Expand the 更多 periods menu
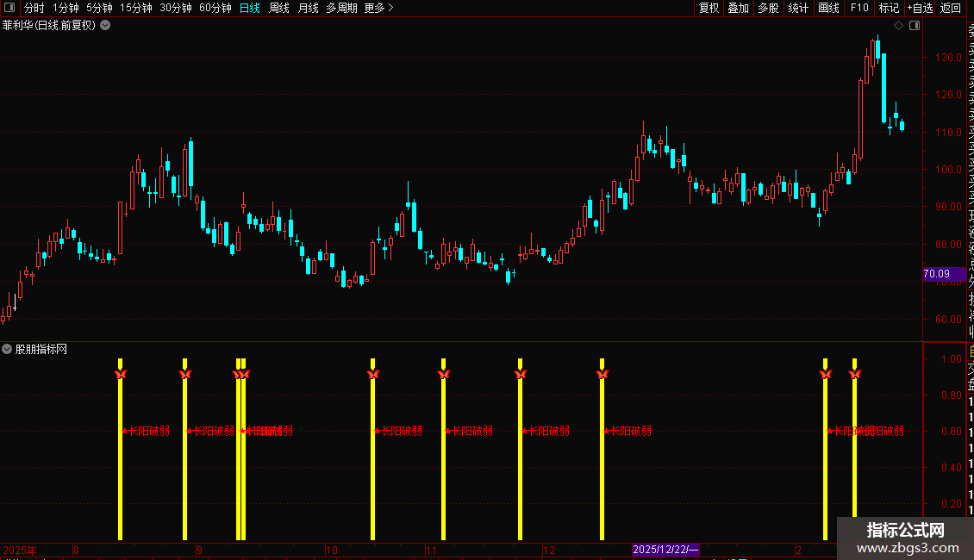 (x=379, y=8)
